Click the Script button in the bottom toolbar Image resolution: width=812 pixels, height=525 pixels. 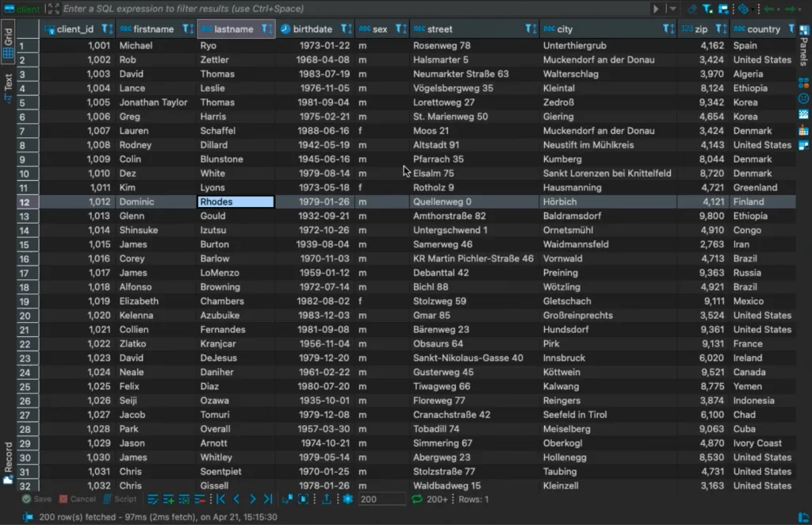[x=121, y=499]
